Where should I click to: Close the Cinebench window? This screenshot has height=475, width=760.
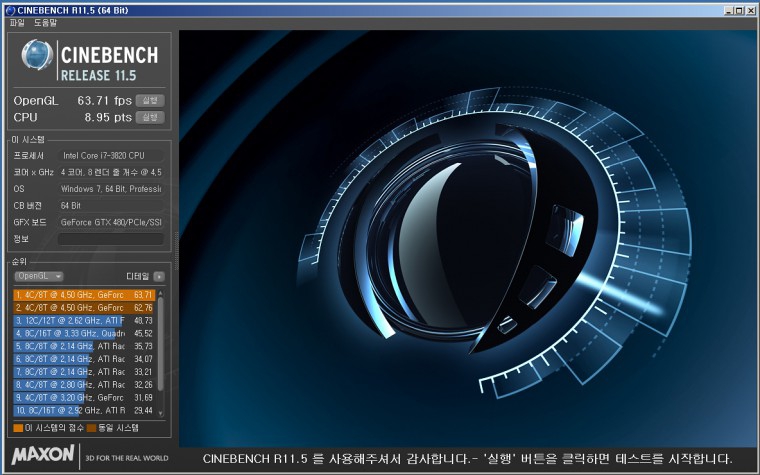[750, 10]
